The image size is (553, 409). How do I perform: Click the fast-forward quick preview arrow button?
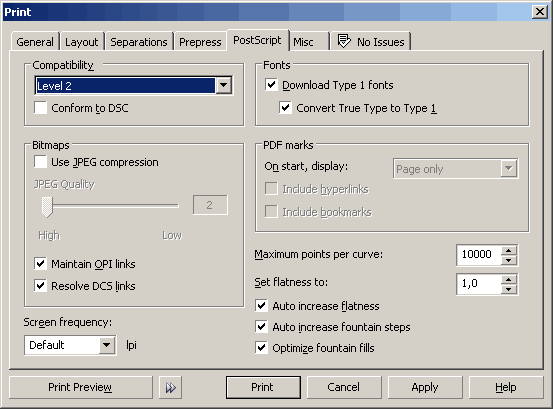[170, 387]
